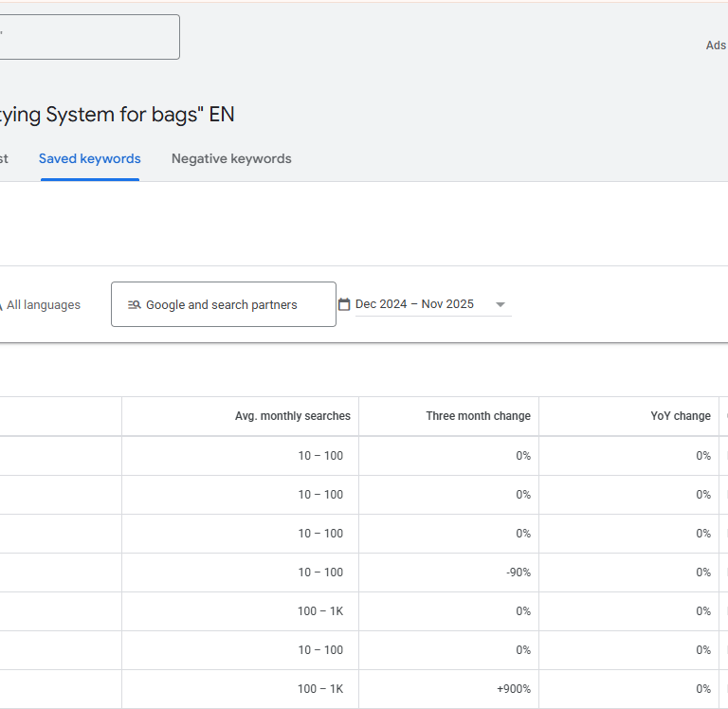Click the calendar icon by the date range
The image size is (728, 709).
(x=344, y=304)
